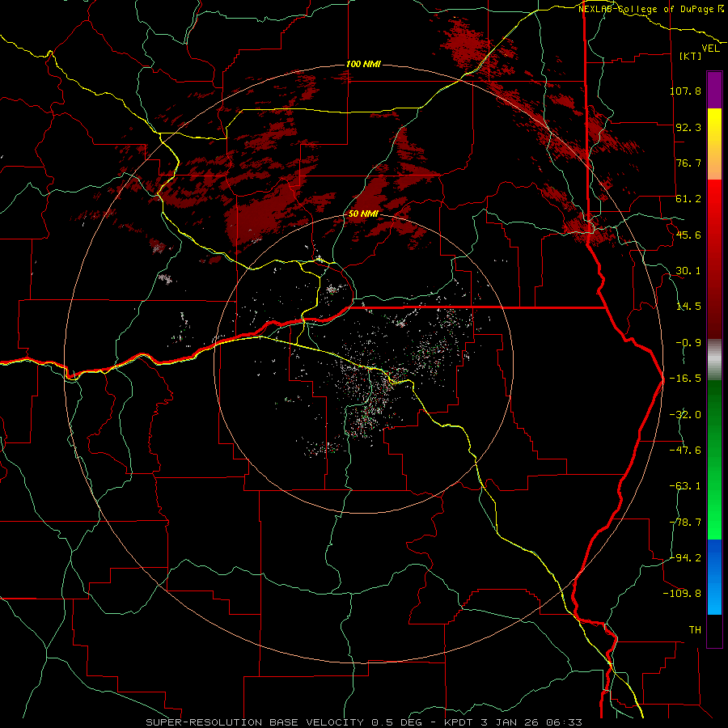Viewport: 728px width, 728px height.
Task: Click the "100 NMI" range ring label
Action: click(x=363, y=64)
